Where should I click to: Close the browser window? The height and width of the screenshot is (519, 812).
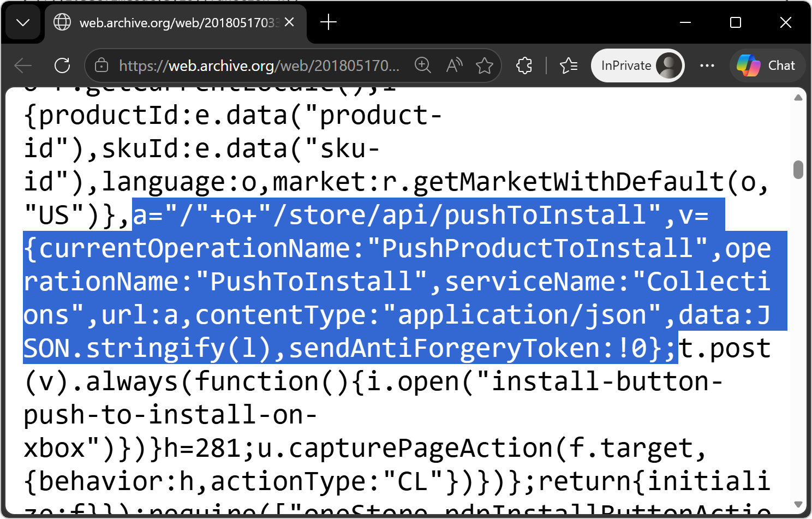[786, 22]
